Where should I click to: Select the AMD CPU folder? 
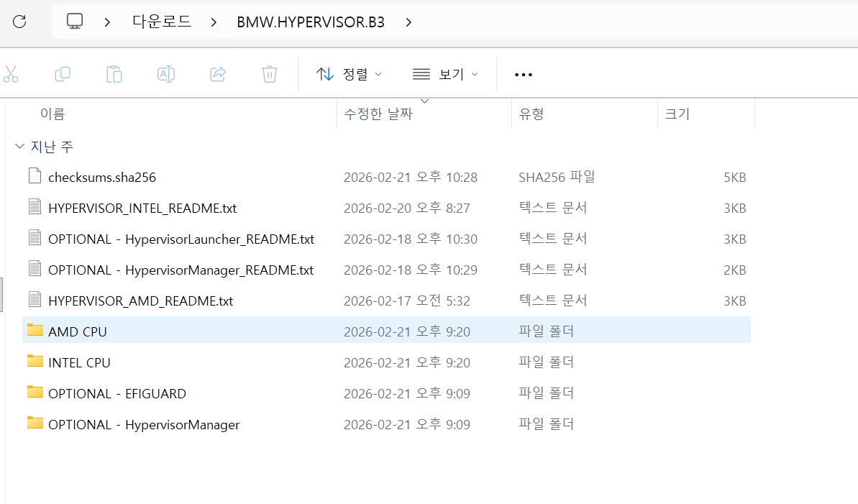(x=78, y=331)
